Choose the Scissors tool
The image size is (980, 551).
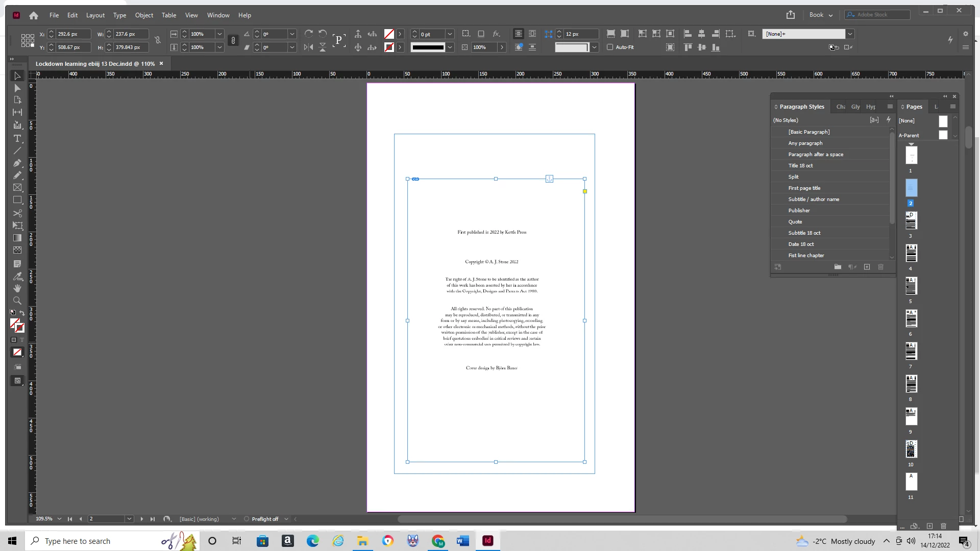click(17, 213)
